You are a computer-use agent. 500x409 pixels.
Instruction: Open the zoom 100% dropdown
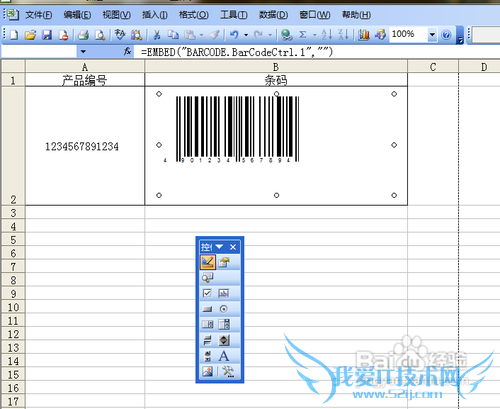432,35
